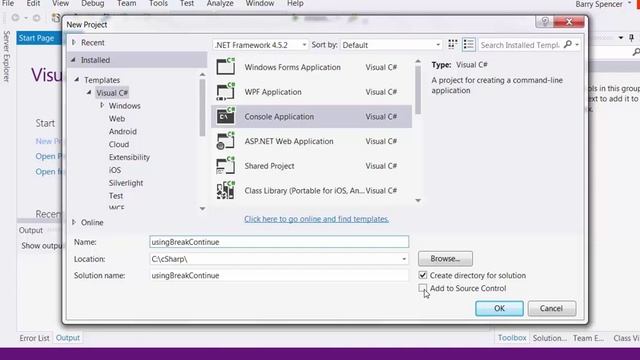640x360 pixels.
Task: Select the Test template category
Action: (116, 196)
